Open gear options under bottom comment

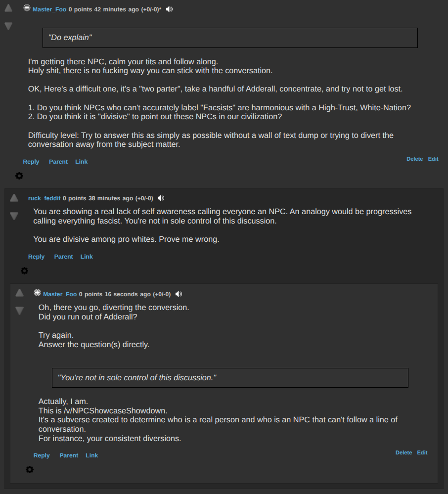[30, 469]
